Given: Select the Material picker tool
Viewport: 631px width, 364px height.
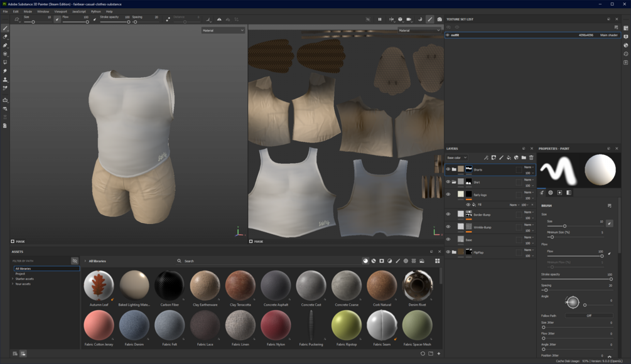Looking at the screenshot, I should (x=5, y=88).
